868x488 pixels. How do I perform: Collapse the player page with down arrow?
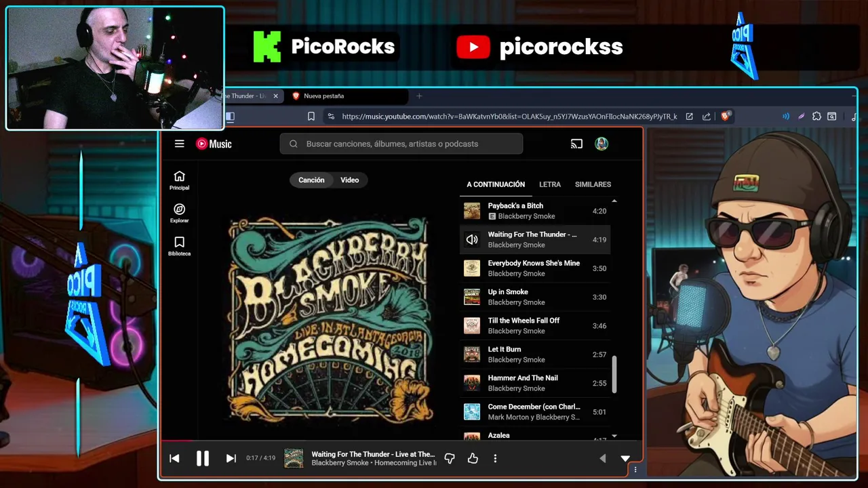click(x=625, y=459)
